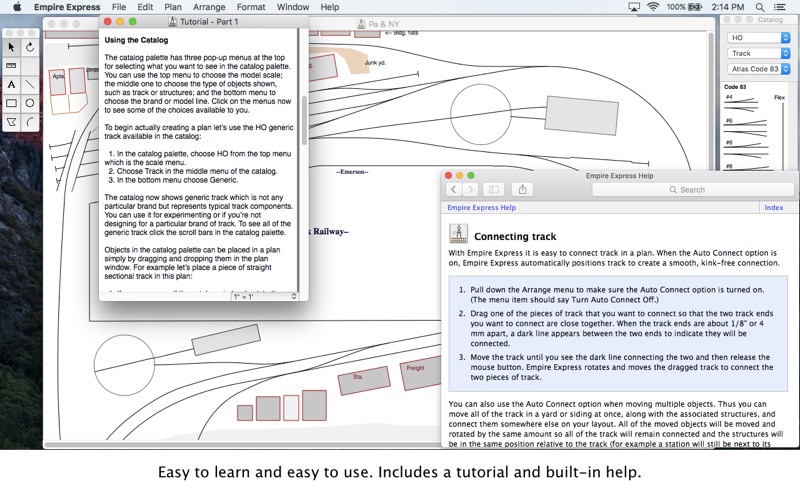Image resolution: width=800 pixels, height=500 pixels.
Task: Open the Track object type pop-up menu
Action: point(758,54)
